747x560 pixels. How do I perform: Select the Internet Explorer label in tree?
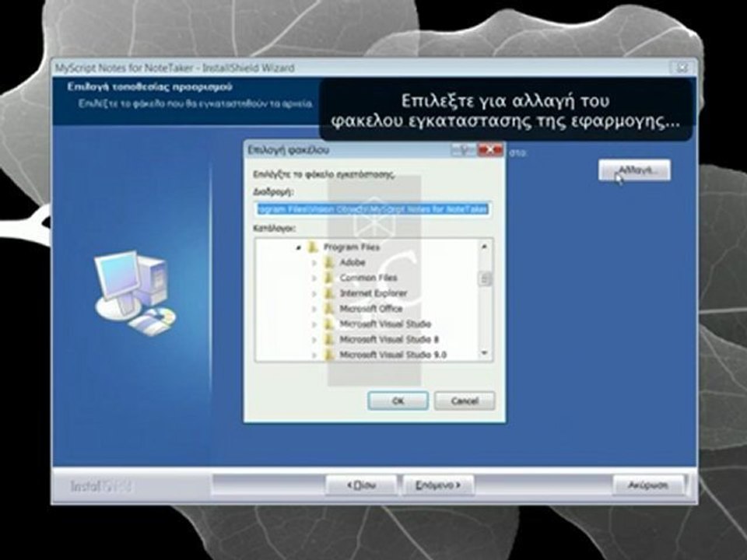click(x=373, y=293)
